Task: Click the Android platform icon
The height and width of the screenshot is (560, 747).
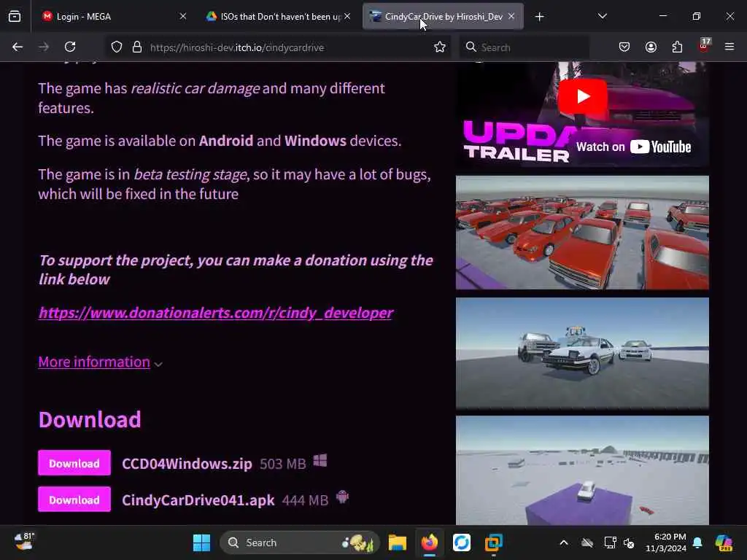Action: (342, 497)
